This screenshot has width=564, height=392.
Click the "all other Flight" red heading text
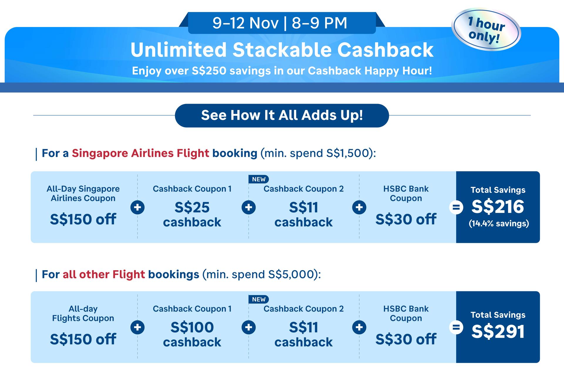[104, 274]
